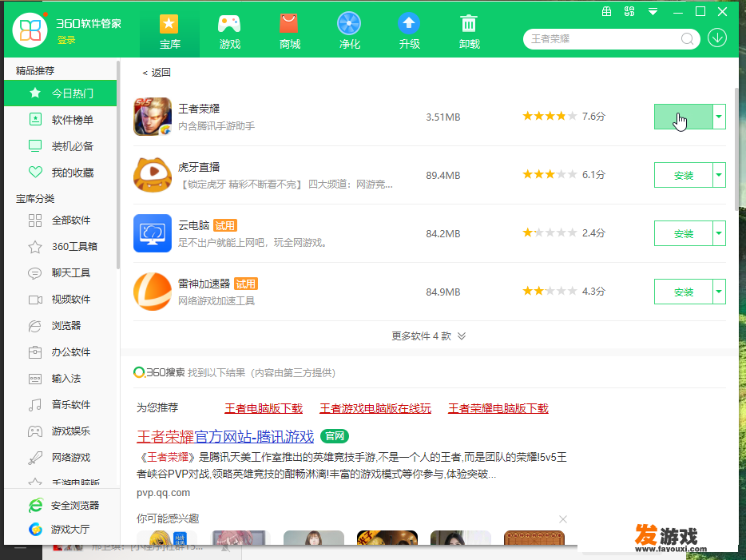The image size is (746, 560).
Task: Expand install options arrow for 虎牙直播
Action: click(x=720, y=175)
